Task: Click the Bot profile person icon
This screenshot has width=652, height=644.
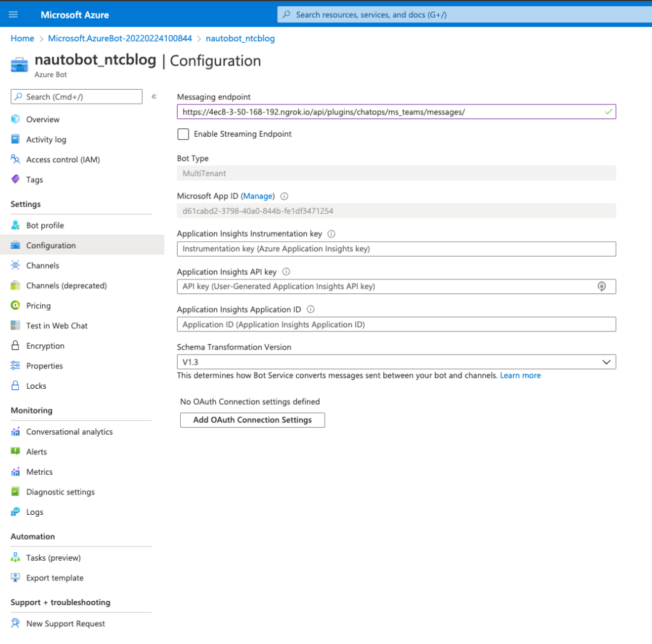Action: click(15, 225)
